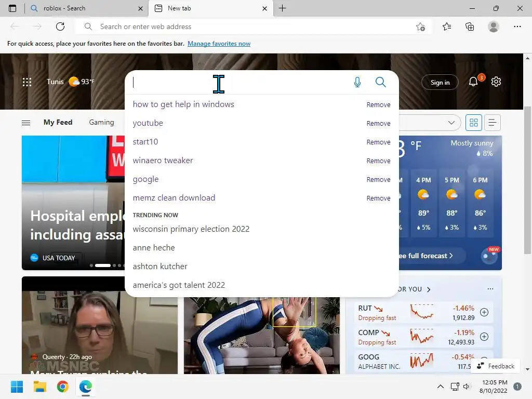Open the stocks card more options ellipsis
532x399 pixels.
(x=490, y=289)
